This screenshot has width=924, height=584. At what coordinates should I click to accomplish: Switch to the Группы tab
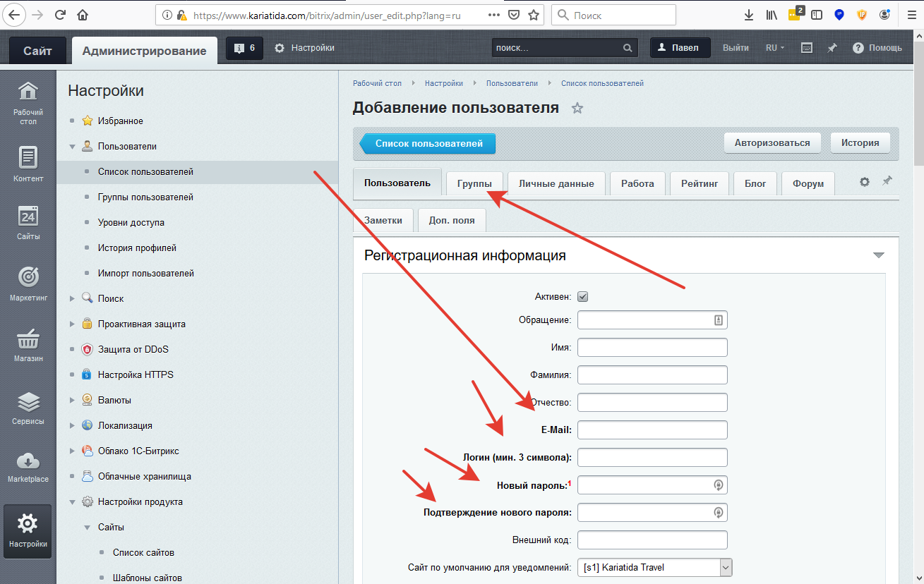coord(474,183)
